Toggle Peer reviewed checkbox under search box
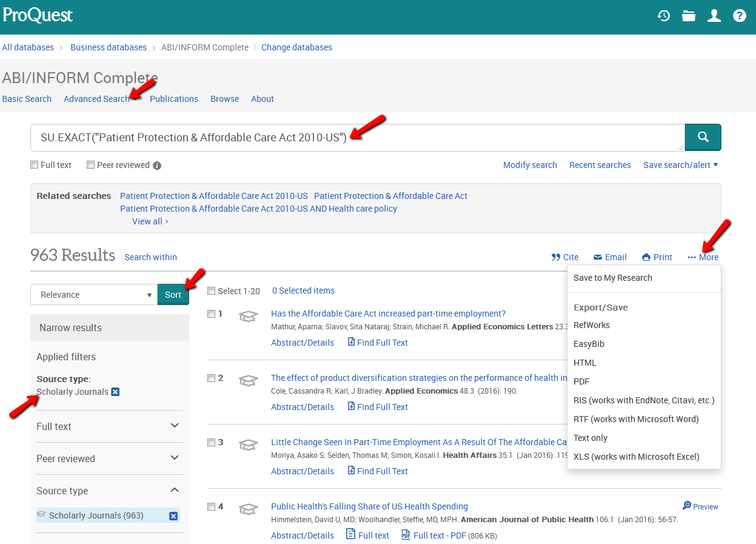 [x=90, y=165]
